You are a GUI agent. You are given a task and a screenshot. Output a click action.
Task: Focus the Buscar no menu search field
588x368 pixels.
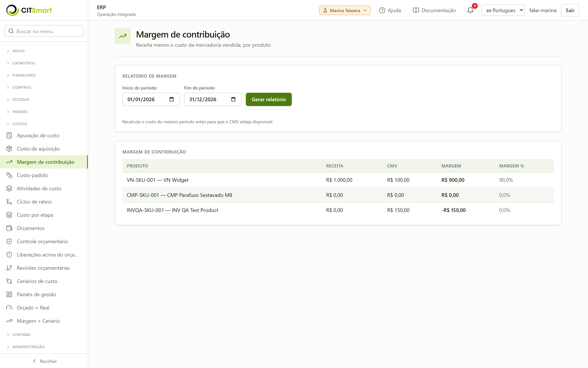click(44, 31)
